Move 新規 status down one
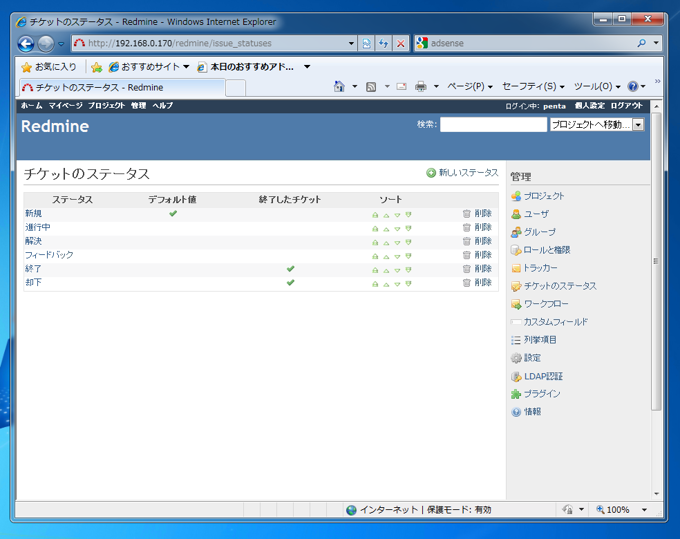Viewport: 680px width, 539px height. [397, 215]
